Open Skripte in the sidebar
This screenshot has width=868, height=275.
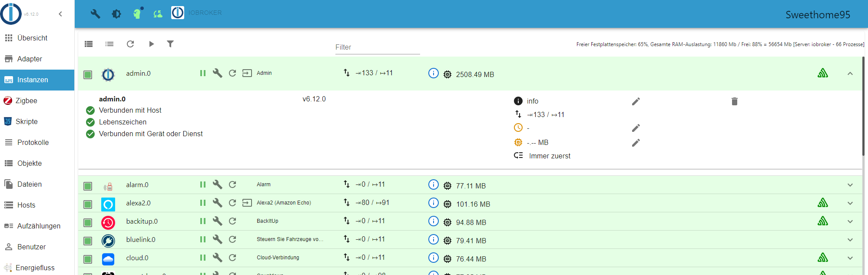pyautogui.click(x=37, y=122)
